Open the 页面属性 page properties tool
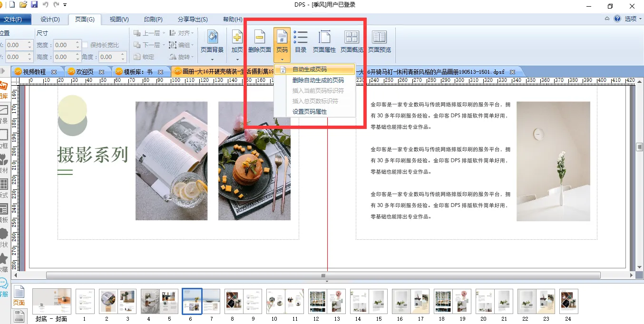This screenshot has width=644, height=324. (324, 41)
